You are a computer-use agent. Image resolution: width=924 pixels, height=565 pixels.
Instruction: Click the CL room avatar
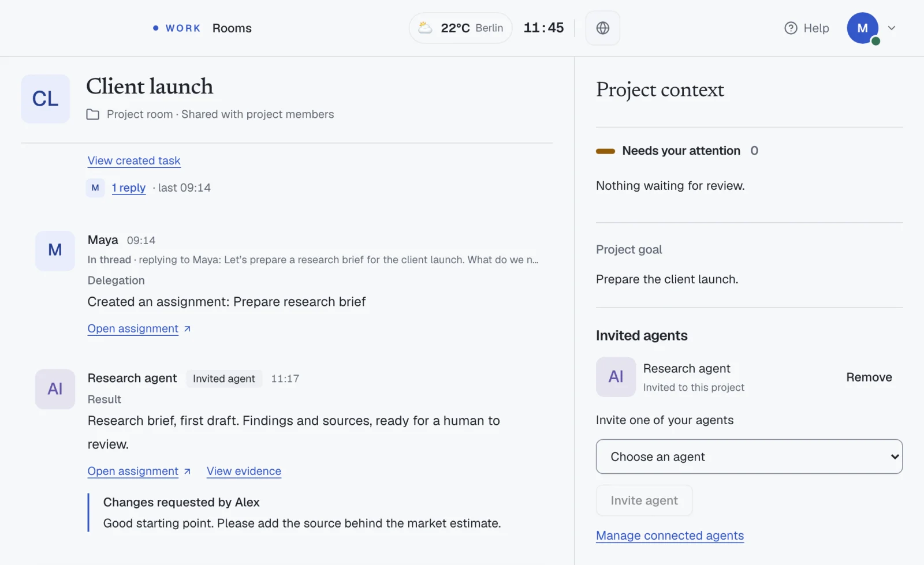pyautogui.click(x=46, y=99)
